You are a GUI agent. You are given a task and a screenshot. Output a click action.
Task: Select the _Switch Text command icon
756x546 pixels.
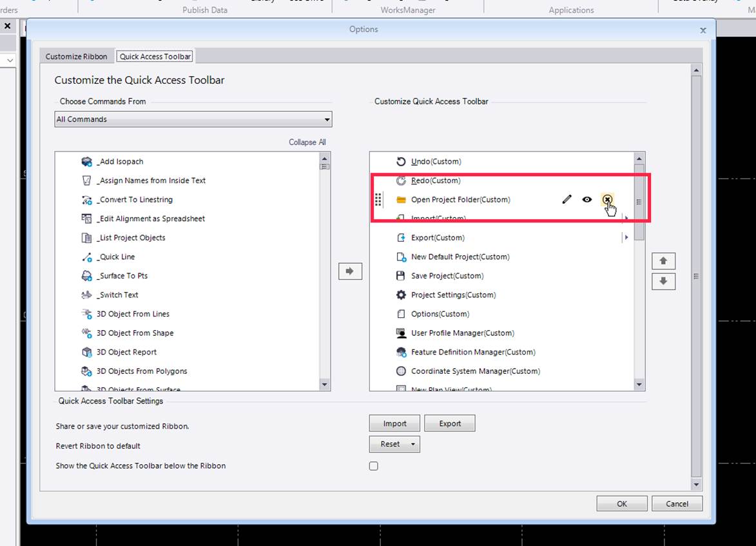point(87,295)
